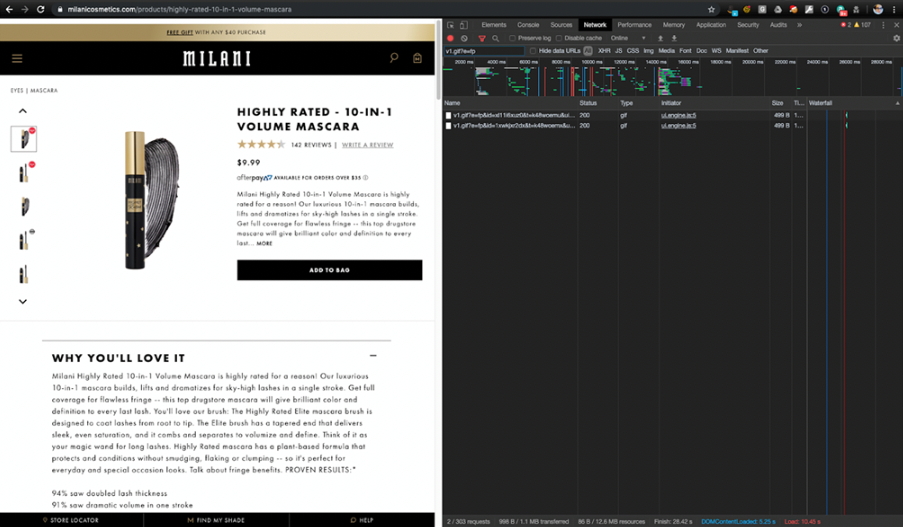Viewport: 903px width, 527px height.
Task: Open the Google Drive extension icon
Action: pos(778,9)
